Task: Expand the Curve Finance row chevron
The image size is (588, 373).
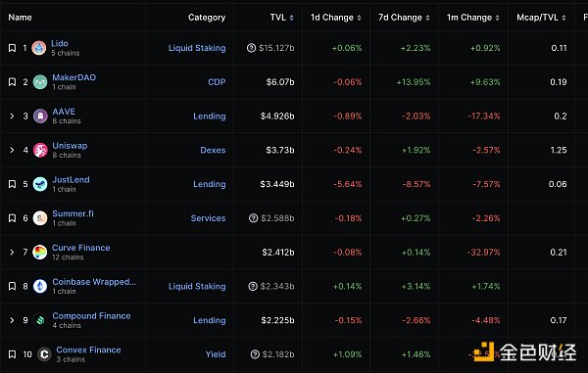Action: [12, 252]
